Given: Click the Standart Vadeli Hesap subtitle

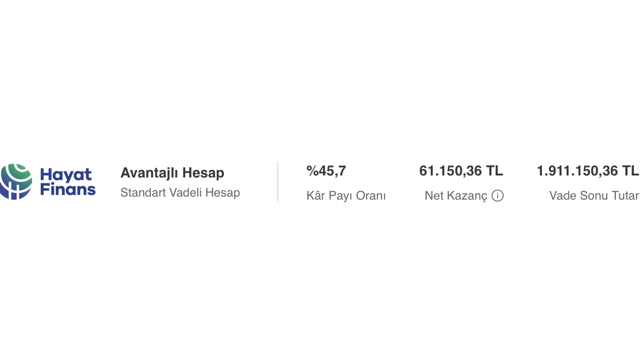Looking at the screenshot, I should coord(180,193).
